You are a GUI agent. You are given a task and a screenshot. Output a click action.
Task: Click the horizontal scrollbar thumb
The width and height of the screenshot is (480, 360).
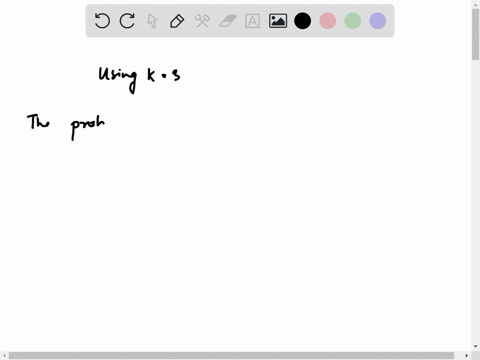(231, 356)
